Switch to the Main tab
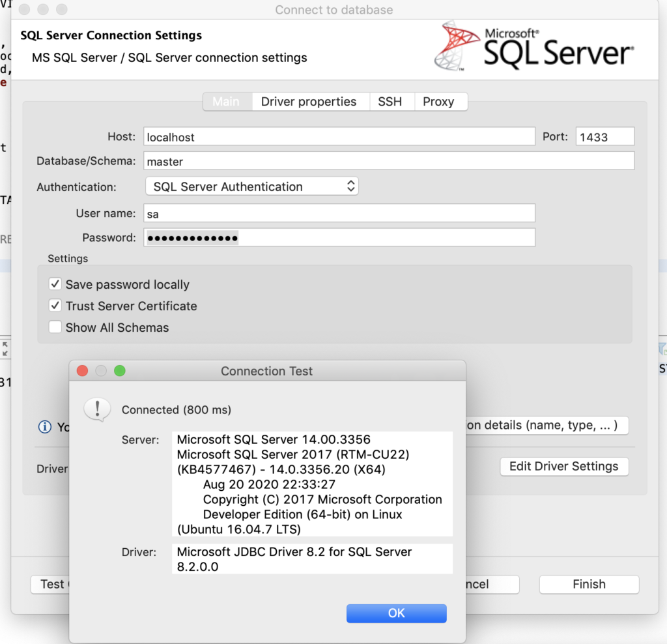This screenshot has height=644, width=667. click(227, 102)
